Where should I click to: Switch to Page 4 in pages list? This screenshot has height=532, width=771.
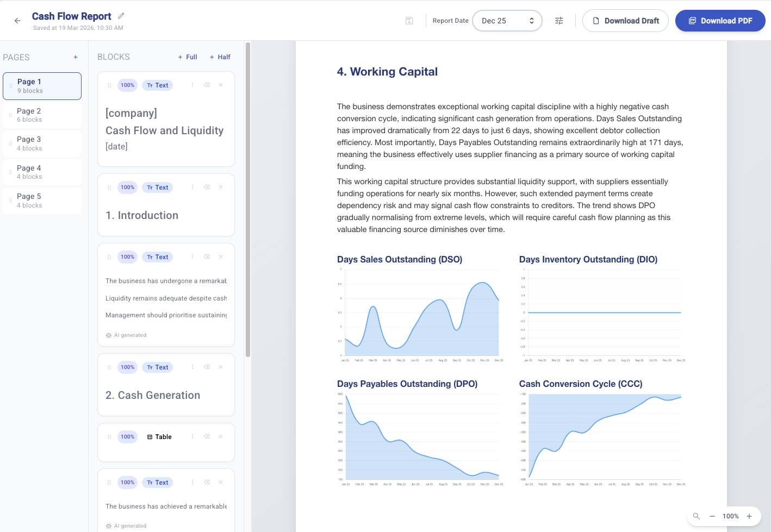(x=42, y=172)
